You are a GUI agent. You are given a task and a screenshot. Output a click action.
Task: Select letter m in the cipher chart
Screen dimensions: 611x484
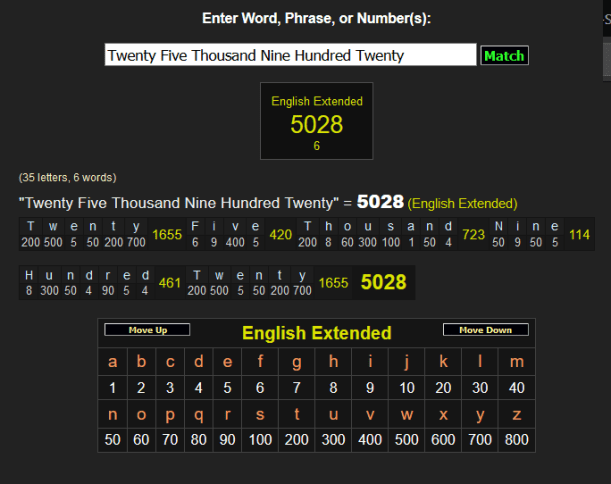pos(516,362)
